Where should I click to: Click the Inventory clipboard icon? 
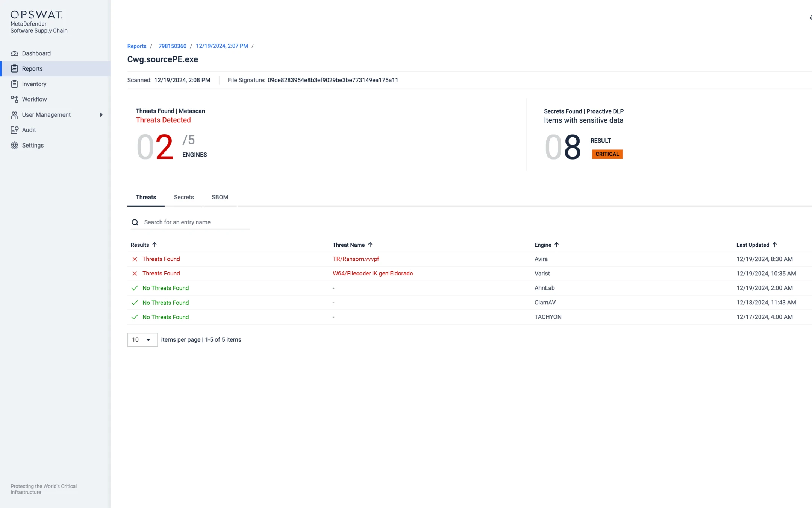tap(14, 84)
